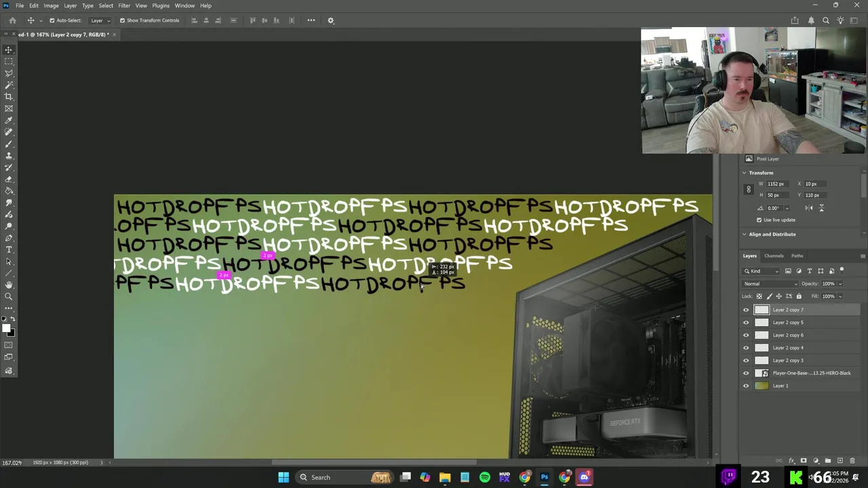Image resolution: width=868 pixels, height=488 pixels.
Task: Select the Zoom tool
Action: (9, 297)
